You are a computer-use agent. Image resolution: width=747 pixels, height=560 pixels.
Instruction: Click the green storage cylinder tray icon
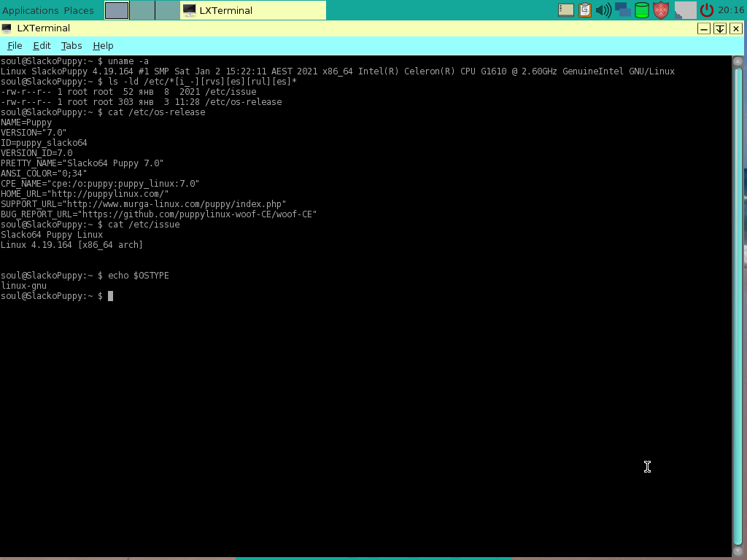pyautogui.click(x=642, y=10)
